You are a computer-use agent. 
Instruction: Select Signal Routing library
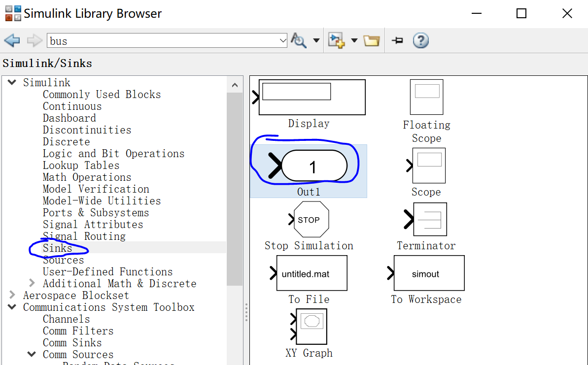[x=84, y=236]
